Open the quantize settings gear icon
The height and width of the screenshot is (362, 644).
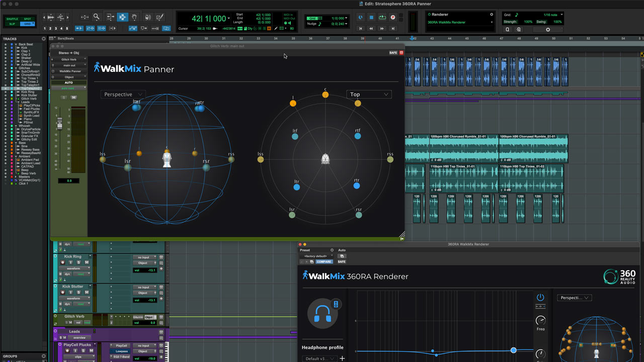tap(548, 29)
